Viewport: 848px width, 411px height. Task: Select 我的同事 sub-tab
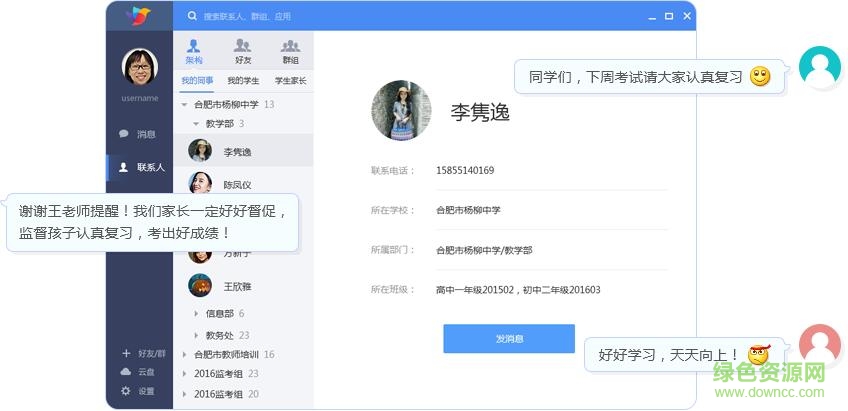[x=197, y=81]
